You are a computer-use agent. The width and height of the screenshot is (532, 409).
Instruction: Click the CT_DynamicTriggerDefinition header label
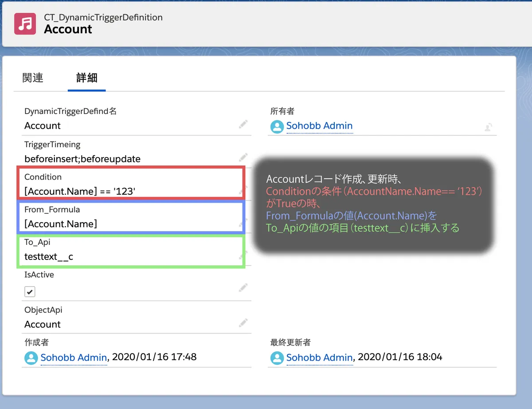tap(103, 18)
